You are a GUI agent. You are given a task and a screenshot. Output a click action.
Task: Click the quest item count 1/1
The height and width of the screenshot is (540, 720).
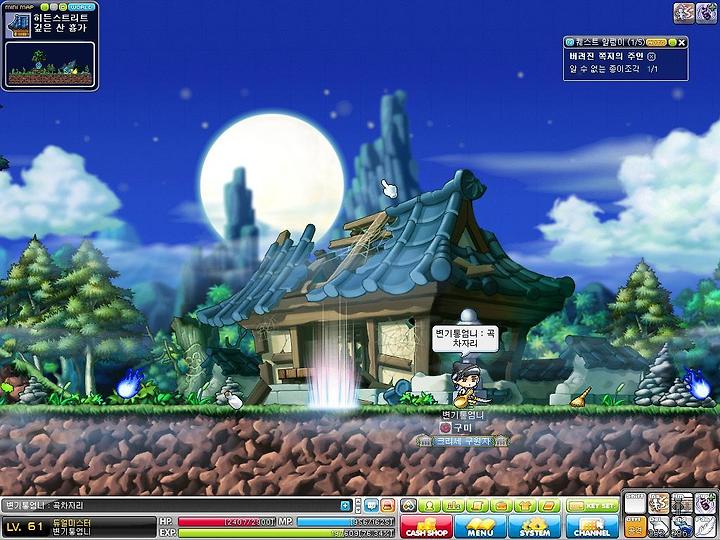(x=652, y=69)
